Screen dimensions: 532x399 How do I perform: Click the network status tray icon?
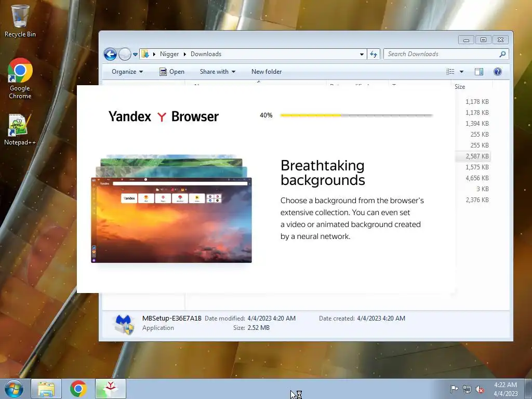[x=467, y=389]
